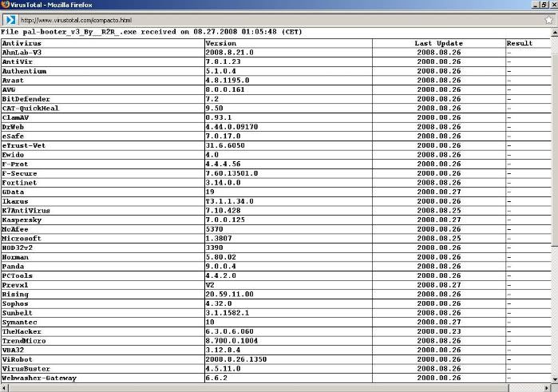Click the horizontal scrollbar left arrow

click(x=4, y=388)
